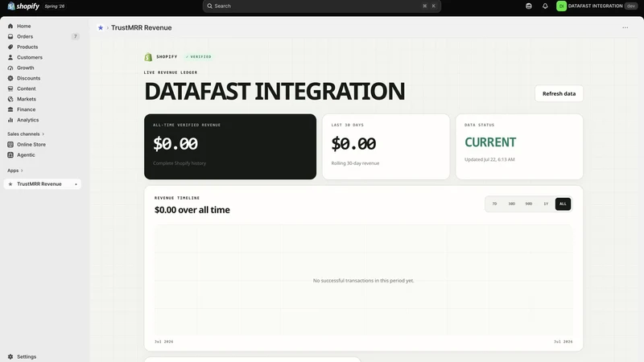This screenshot has width=644, height=362.
Task: Click into the Search field
Action: pyautogui.click(x=321, y=6)
